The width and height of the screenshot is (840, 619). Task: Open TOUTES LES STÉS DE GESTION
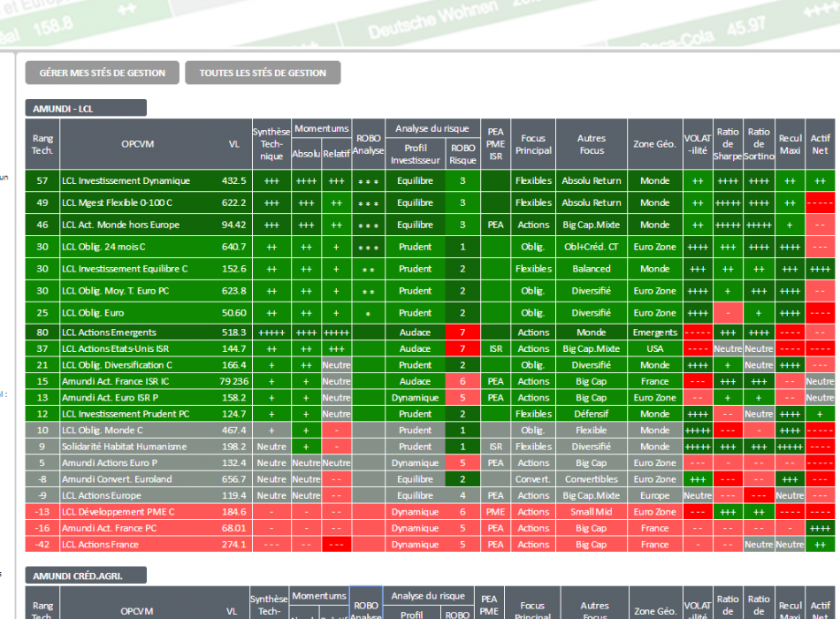tap(263, 73)
